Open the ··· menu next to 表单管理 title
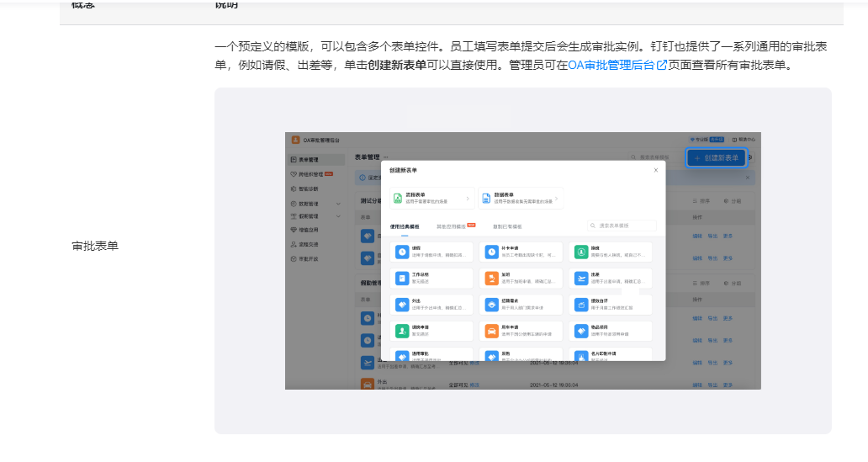This screenshot has width=868, height=462. pyautogui.click(x=386, y=157)
